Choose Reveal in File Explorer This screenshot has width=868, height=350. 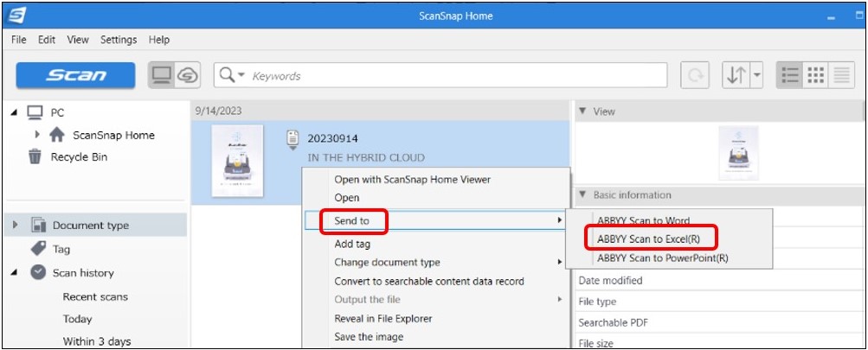coord(383,319)
